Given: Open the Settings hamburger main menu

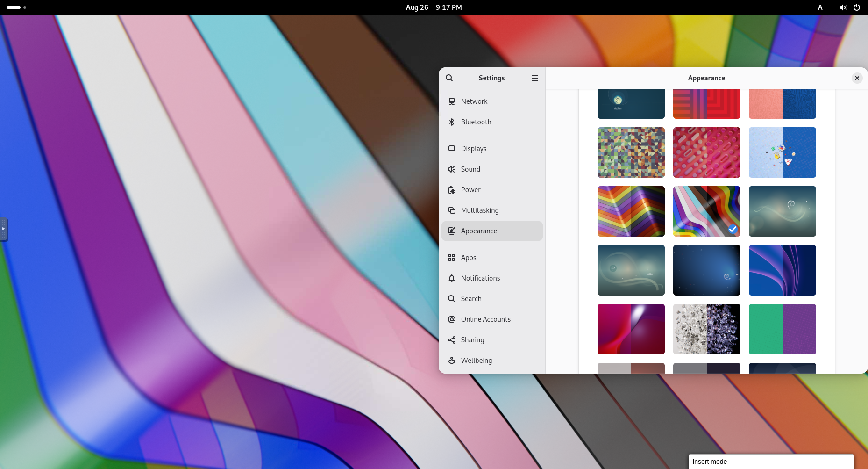Looking at the screenshot, I should 535,78.
